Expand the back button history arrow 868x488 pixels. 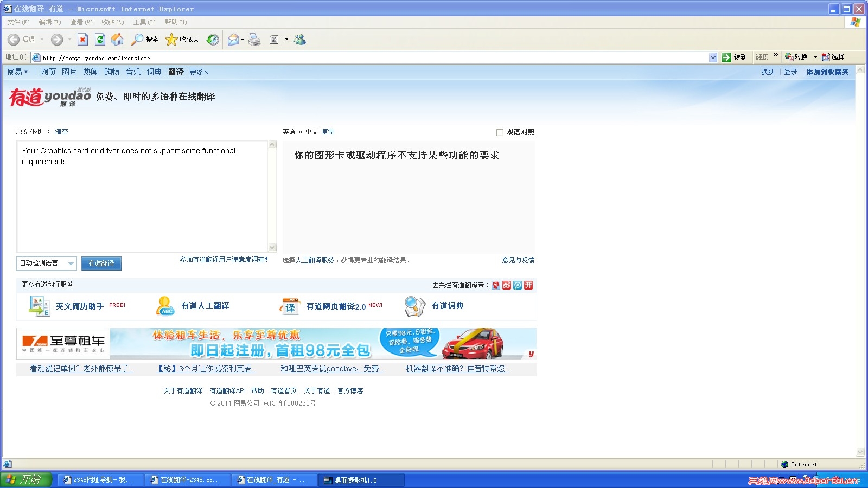[x=42, y=40]
